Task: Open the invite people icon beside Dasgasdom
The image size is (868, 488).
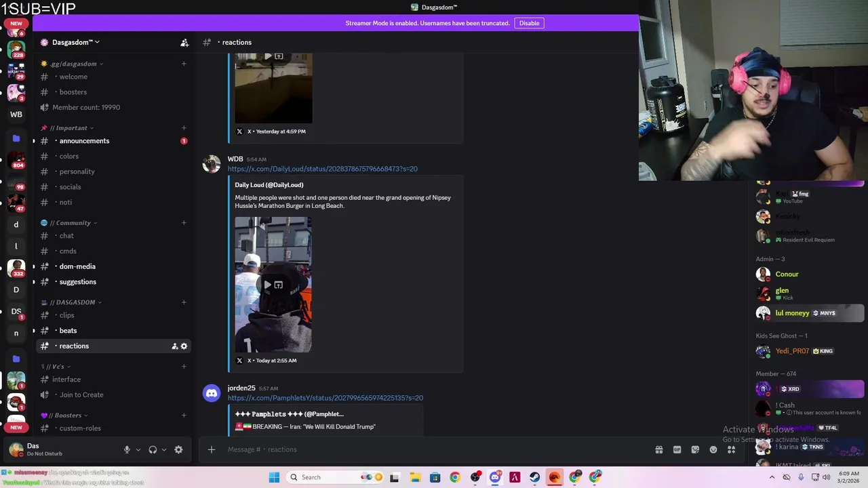Action: tap(184, 43)
